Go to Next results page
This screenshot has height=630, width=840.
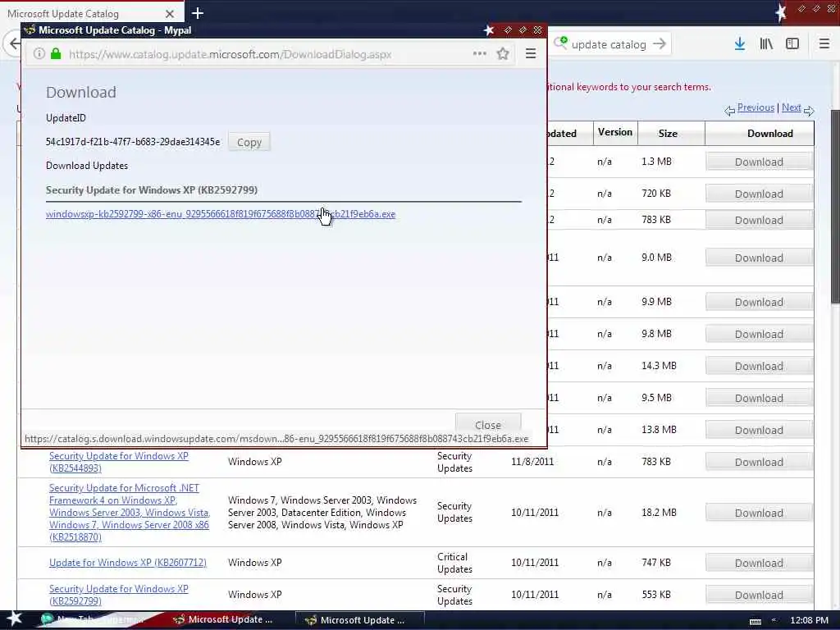click(792, 107)
